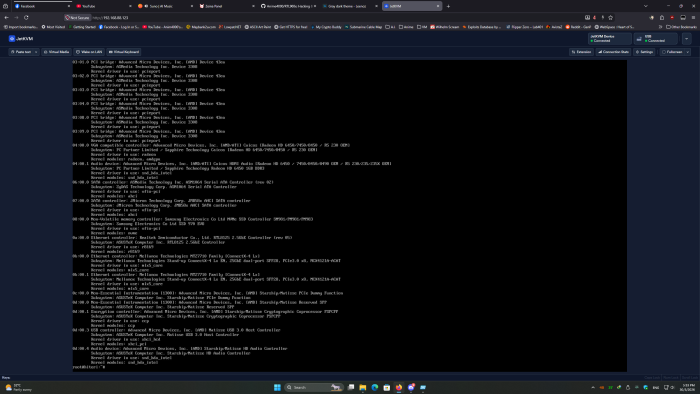The image size is (700, 394).
Task: Open the Submarine Cable Map bookmark
Action: tap(363, 27)
